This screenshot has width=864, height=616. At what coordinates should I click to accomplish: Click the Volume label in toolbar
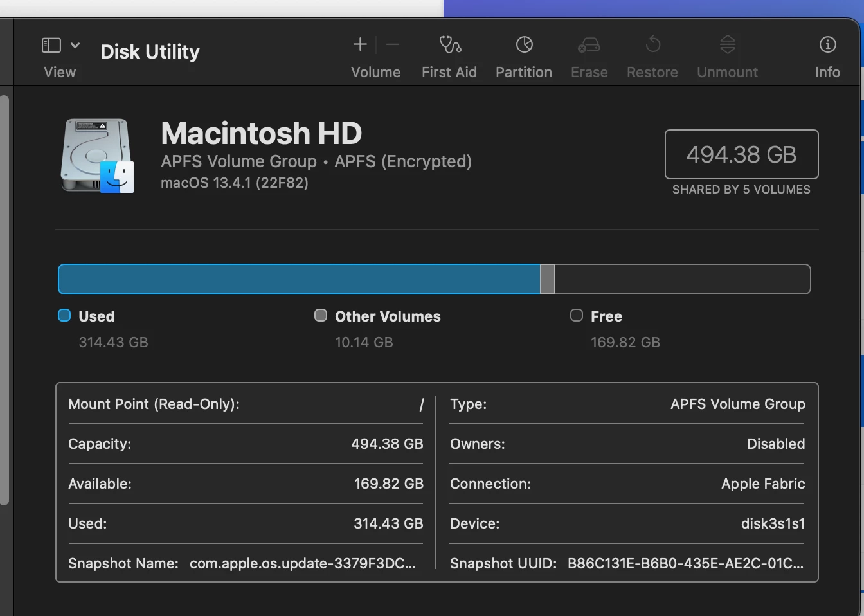(376, 72)
